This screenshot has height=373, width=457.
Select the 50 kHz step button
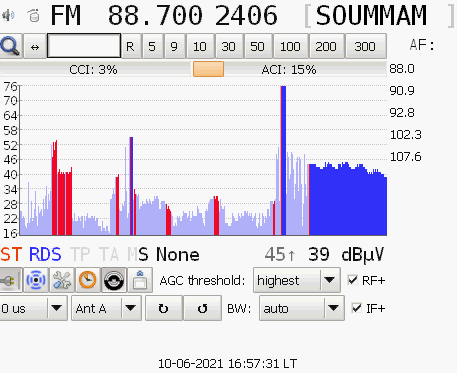tap(257, 46)
